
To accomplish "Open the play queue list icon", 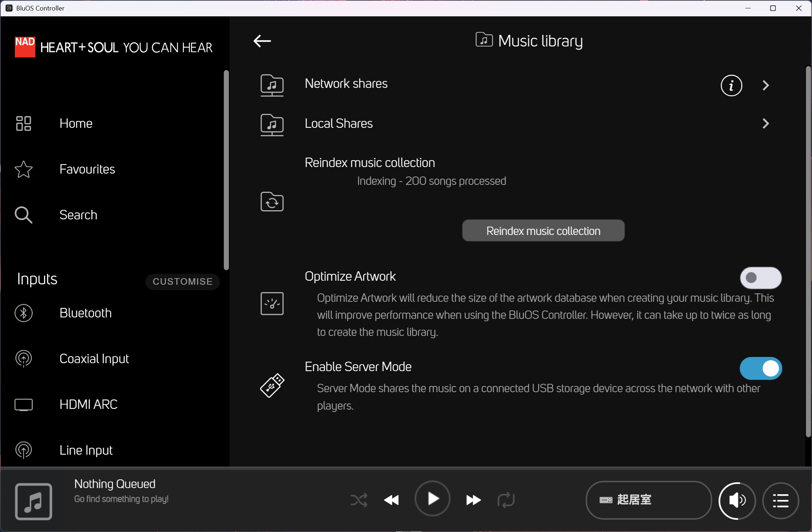I will (780, 500).
